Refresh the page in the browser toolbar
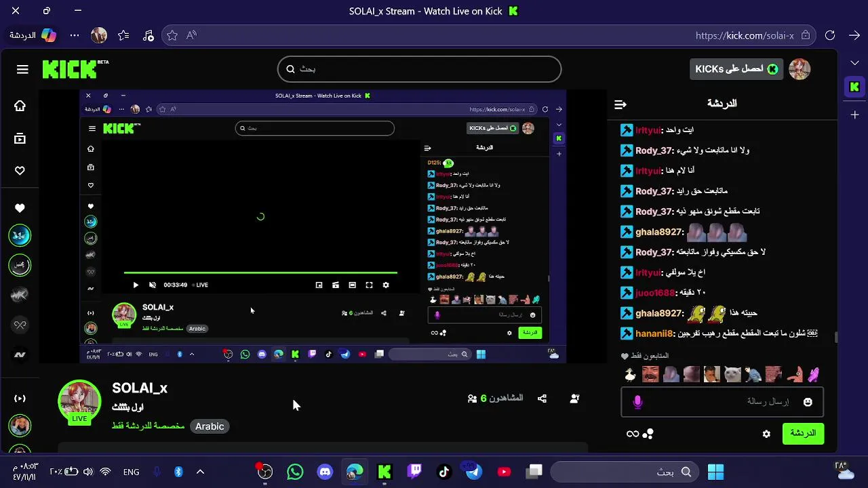Viewport: 868px width, 488px height. tap(830, 35)
